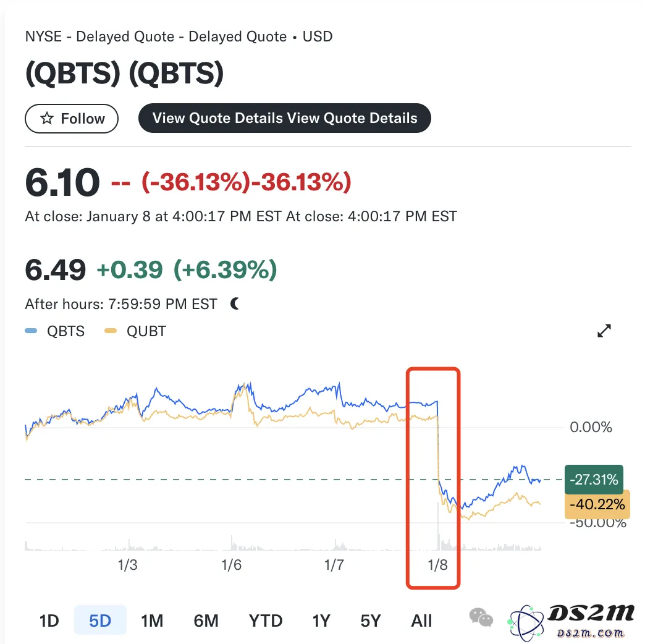Switch chart to 6M range

(x=206, y=621)
